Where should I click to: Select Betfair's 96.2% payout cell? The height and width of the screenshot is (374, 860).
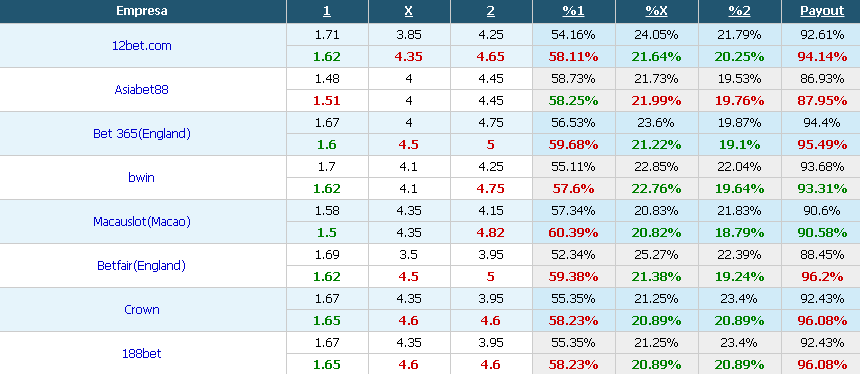[821, 276]
